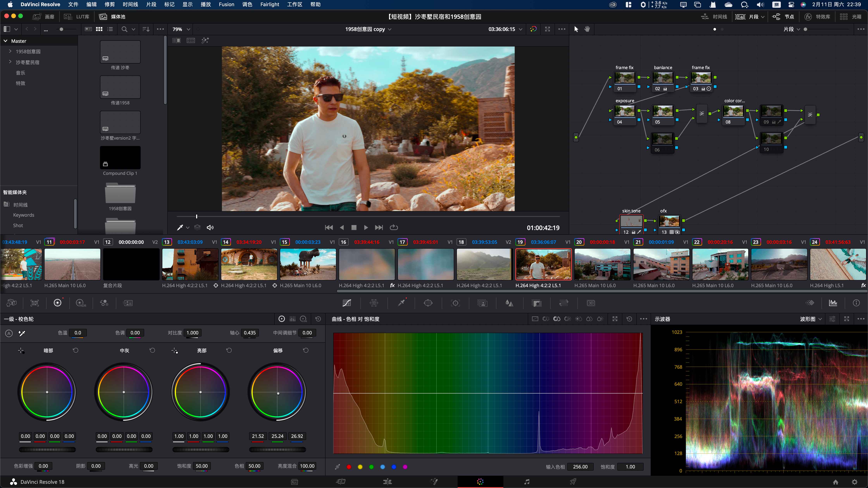Toggle the 光箱 lightbox view
Image resolution: width=868 pixels, height=488 pixels.
(851, 16)
